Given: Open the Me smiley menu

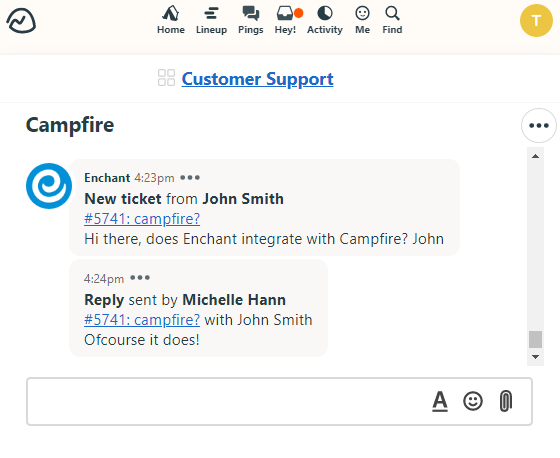Looking at the screenshot, I should pos(362,20).
